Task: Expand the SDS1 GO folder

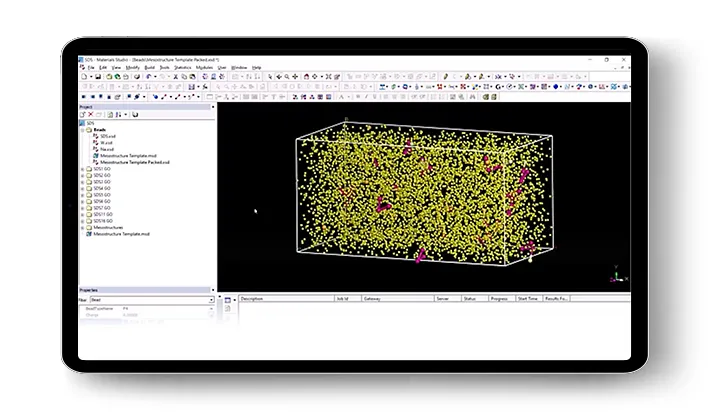Action: click(83, 169)
